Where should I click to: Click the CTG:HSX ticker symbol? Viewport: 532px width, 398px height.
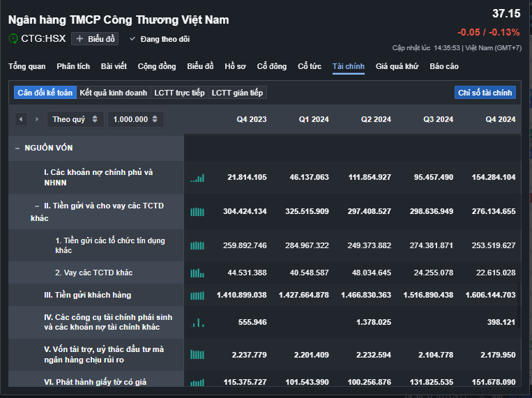coord(43,38)
